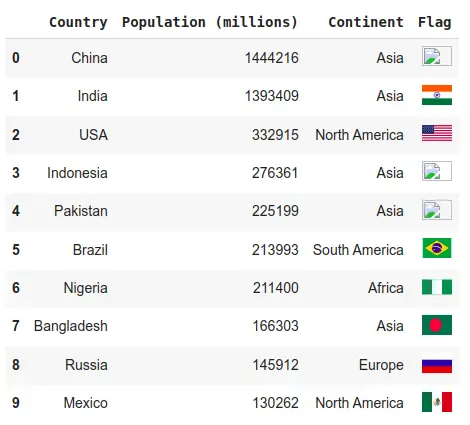Screen dimensions: 470x425
Task: Click the broken flag image for China
Action: 437,56
